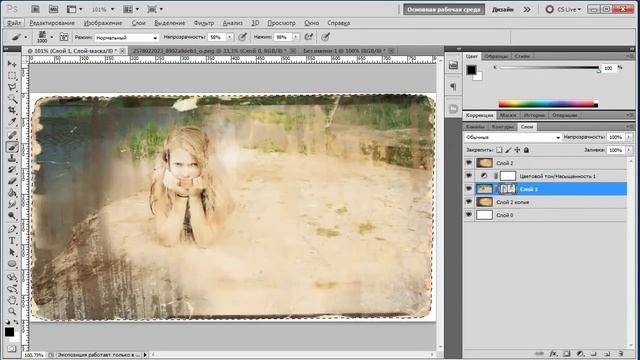Open layer Непрозрачность slider arrow
This screenshot has width=640, height=360.
click(629, 137)
